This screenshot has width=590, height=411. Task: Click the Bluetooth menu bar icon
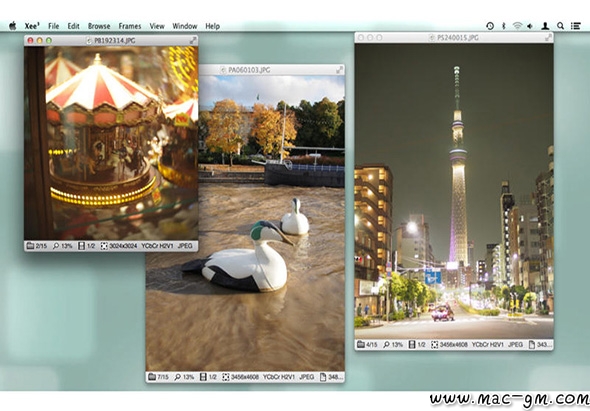click(x=504, y=26)
